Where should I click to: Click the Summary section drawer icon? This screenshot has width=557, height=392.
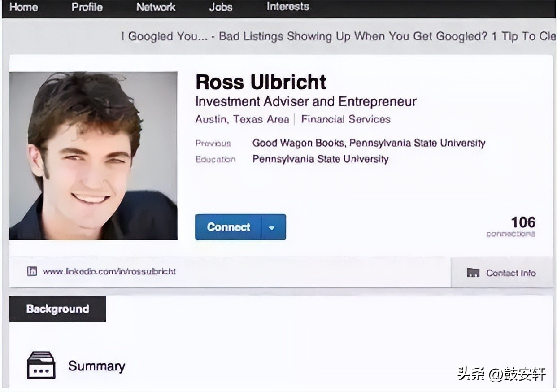pyautogui.click(x=41, y=366)
